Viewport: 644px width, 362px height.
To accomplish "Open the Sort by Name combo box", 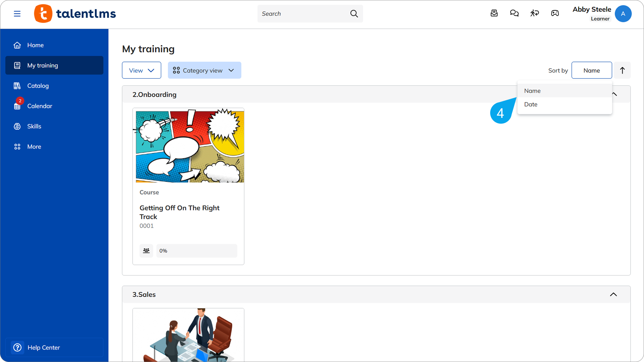I will pyautogui.click(x=591, y=70).
